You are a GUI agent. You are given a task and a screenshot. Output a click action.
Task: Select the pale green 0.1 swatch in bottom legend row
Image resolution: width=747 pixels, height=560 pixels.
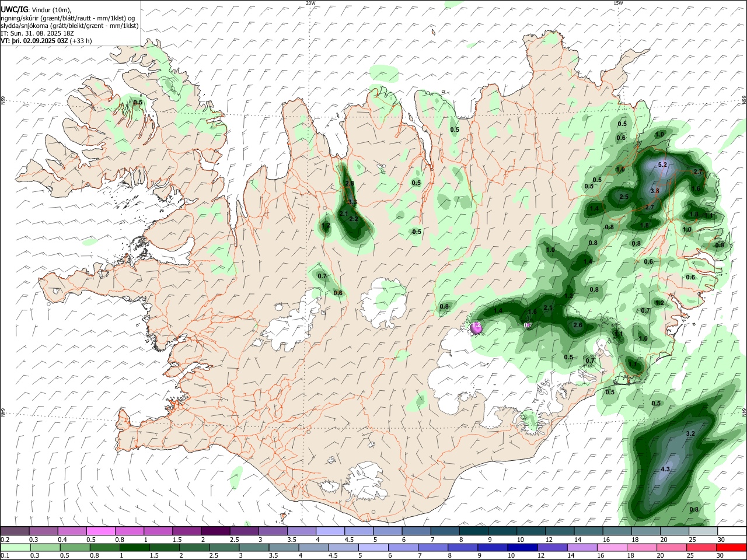[15, 548]
